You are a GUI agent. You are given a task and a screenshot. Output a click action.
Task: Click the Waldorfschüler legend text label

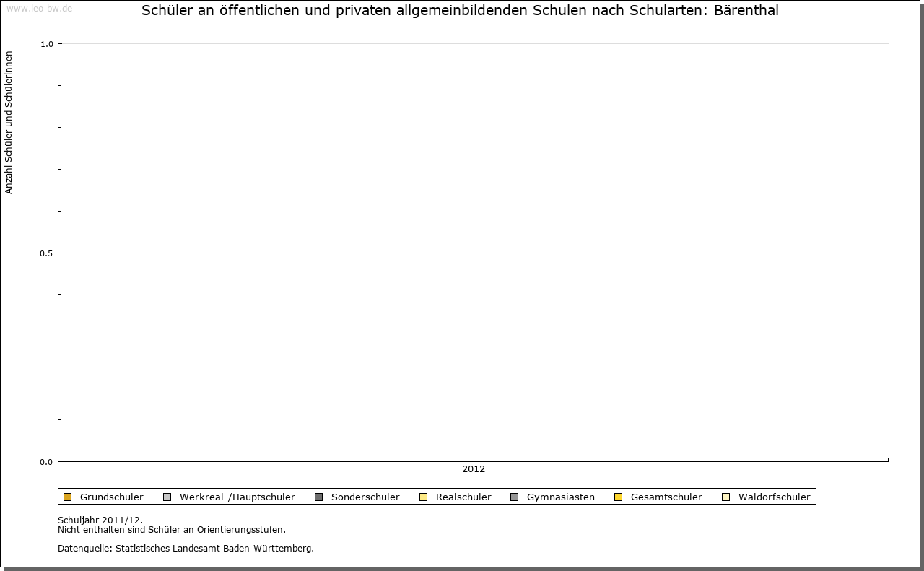pos(774,497)
